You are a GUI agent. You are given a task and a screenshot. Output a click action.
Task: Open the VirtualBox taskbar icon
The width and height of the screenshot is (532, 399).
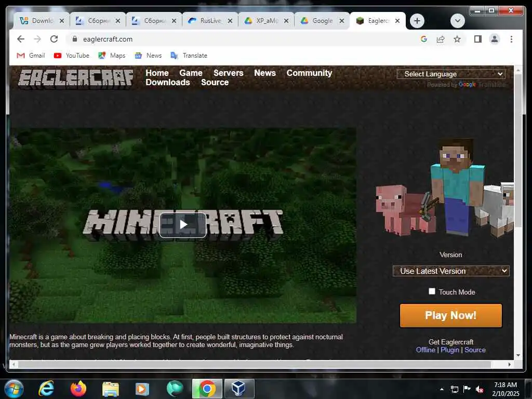(x=239, y=389)
